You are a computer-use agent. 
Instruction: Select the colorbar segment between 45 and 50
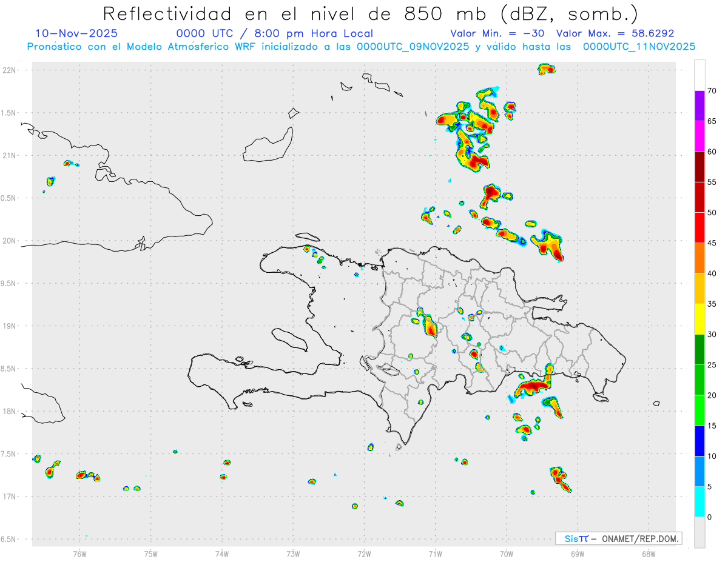pos(699,228)
